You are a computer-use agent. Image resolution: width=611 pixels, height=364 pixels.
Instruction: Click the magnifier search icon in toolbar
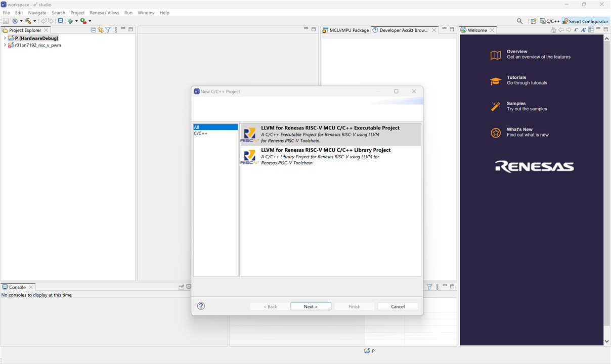(519, 21)
